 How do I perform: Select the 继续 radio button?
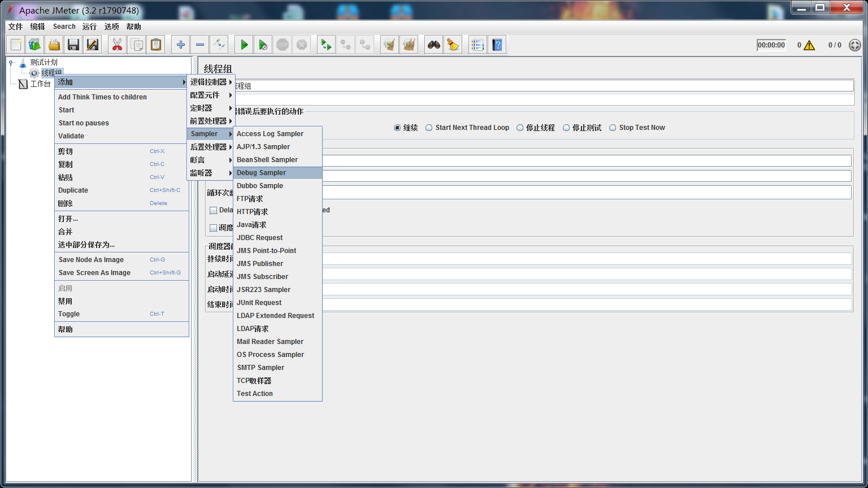[x=397, y=128]
